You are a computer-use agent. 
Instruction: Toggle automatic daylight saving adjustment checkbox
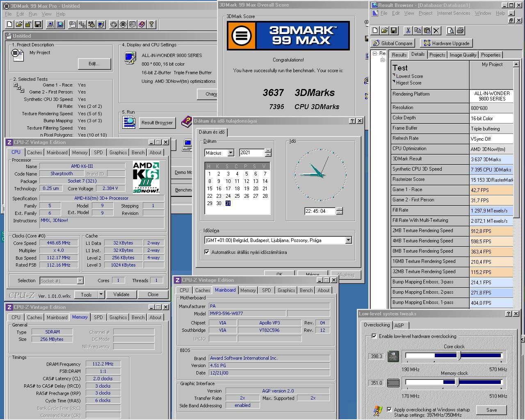207,252
